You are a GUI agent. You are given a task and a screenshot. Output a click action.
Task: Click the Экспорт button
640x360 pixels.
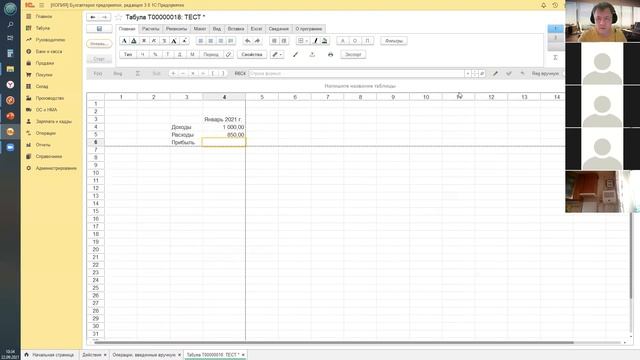[x=353, y=54]
